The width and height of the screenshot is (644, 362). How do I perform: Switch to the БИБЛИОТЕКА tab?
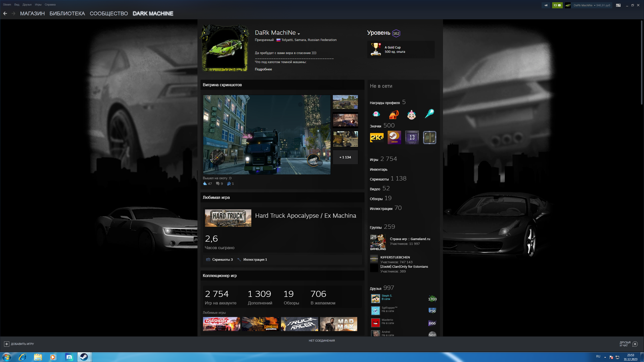[x=67, y=14]
